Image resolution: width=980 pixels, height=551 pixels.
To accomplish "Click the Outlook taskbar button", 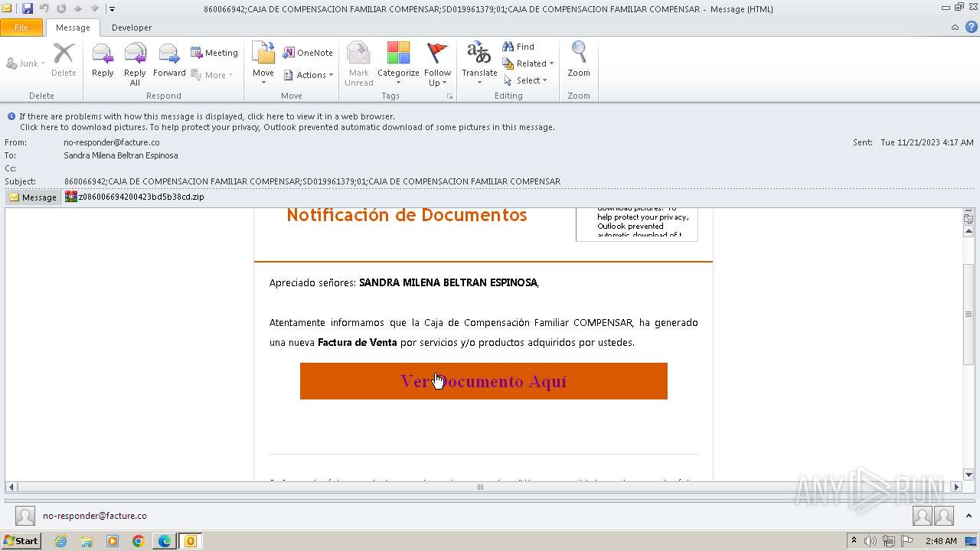I will click(x=191, y=541).
